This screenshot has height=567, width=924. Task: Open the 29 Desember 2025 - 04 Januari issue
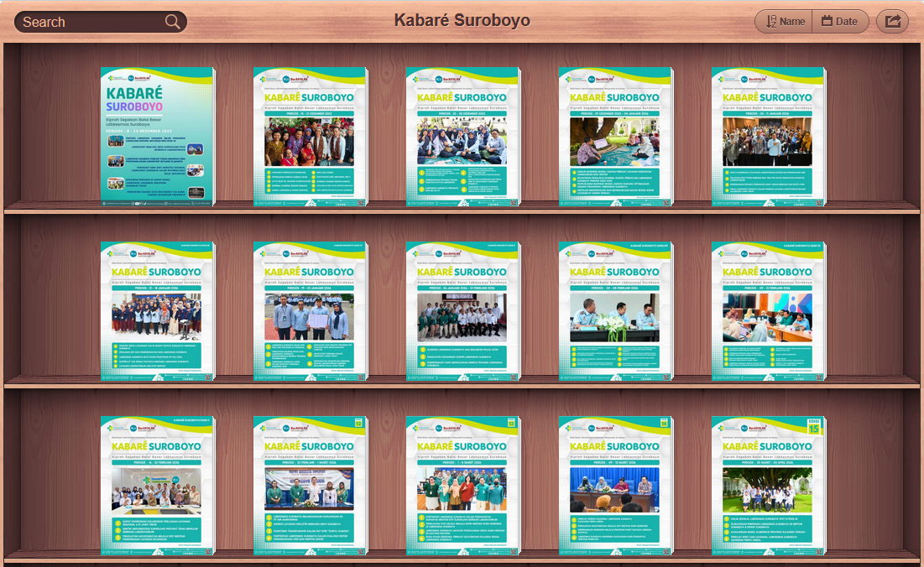click(x=616, y=137)
